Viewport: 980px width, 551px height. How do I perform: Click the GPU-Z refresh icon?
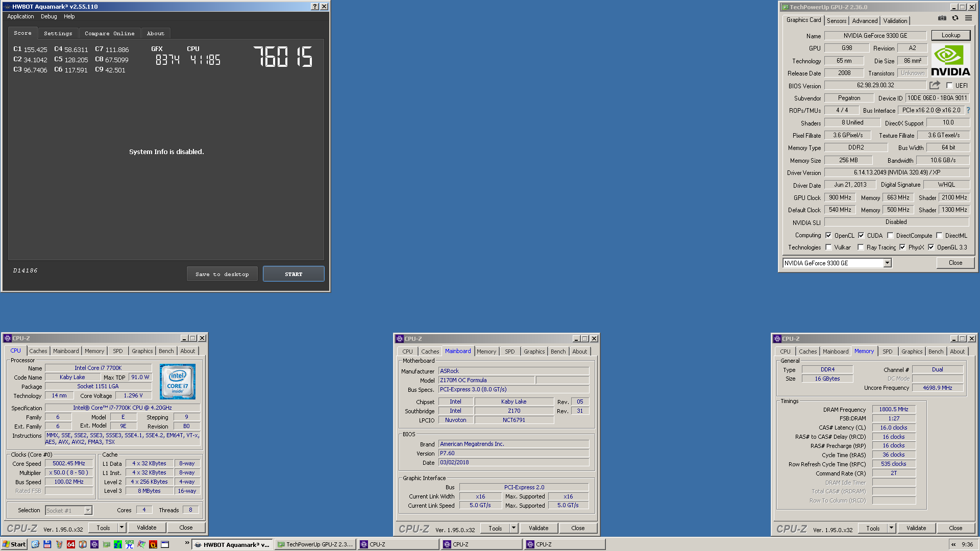pos(955,18)
